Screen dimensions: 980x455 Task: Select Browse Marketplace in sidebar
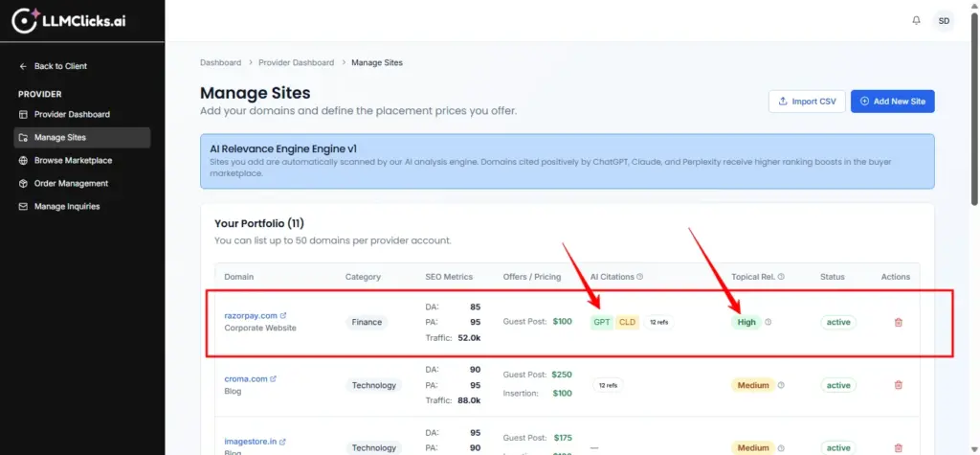point(73,160)
